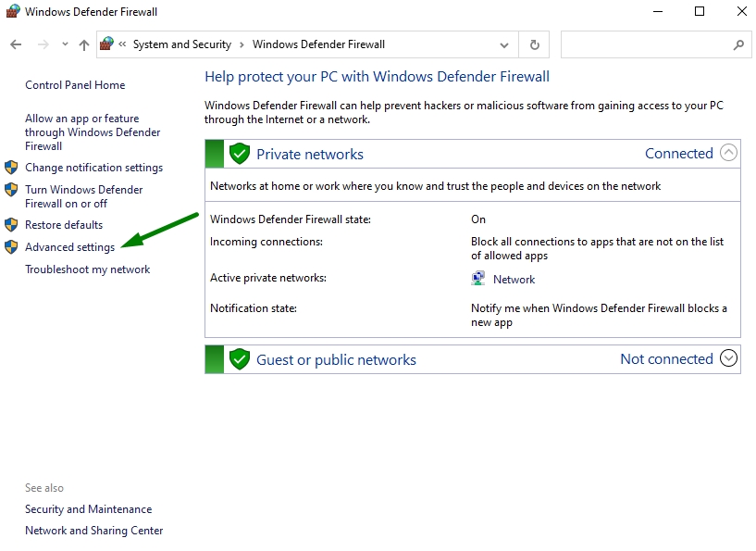This screenshot has width=756, height=551.
Task: Collapse the Private networks section
Action: (728, 153)
